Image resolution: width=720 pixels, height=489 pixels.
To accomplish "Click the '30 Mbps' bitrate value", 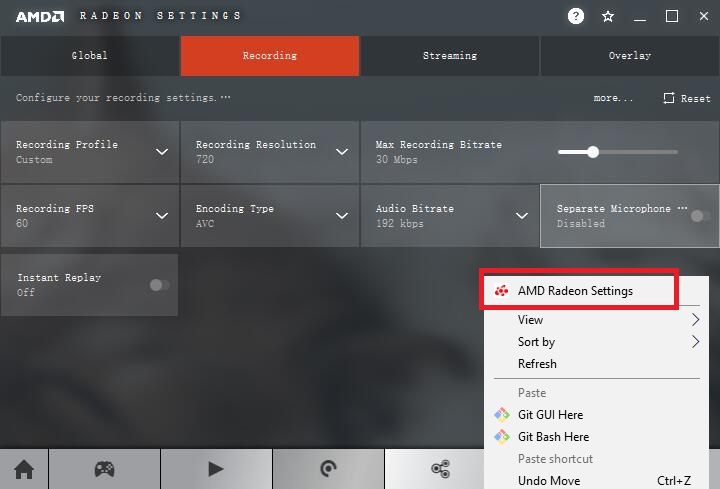I will tap(397, 160).
